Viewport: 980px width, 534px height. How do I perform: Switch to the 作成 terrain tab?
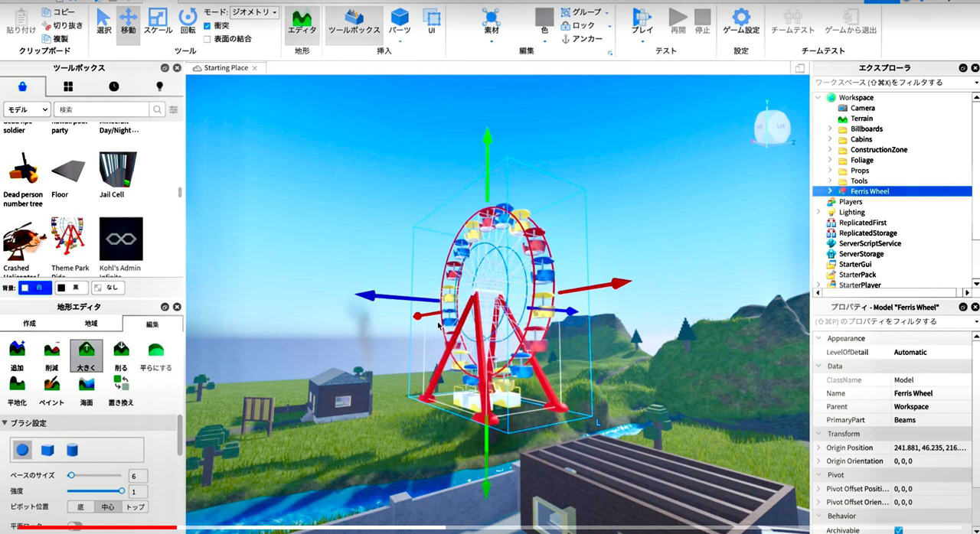coord(29,324)
